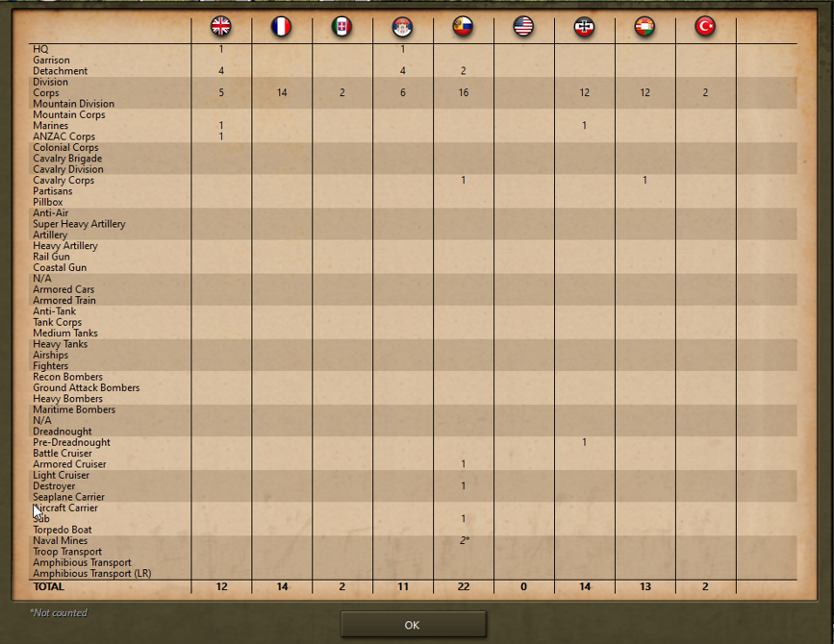This screenshot has width=834, height=644.
Task: Select the Marines row label
Action: coord(51,125)
